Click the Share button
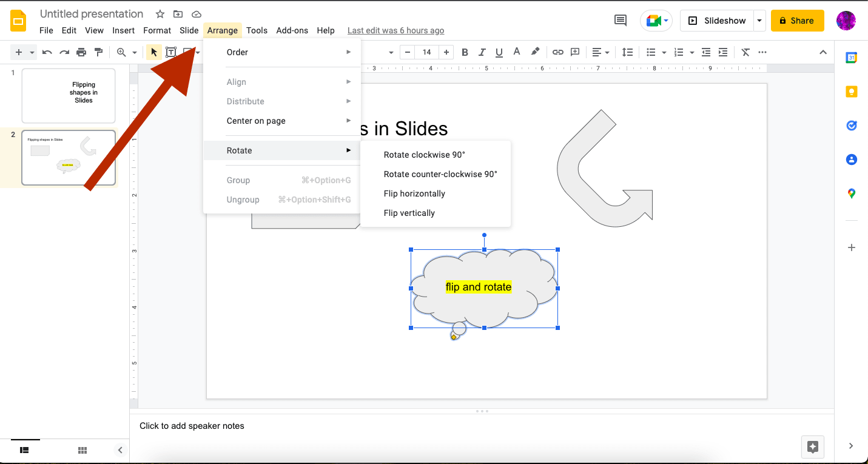The image size is (868, 464). coord(797,20)
